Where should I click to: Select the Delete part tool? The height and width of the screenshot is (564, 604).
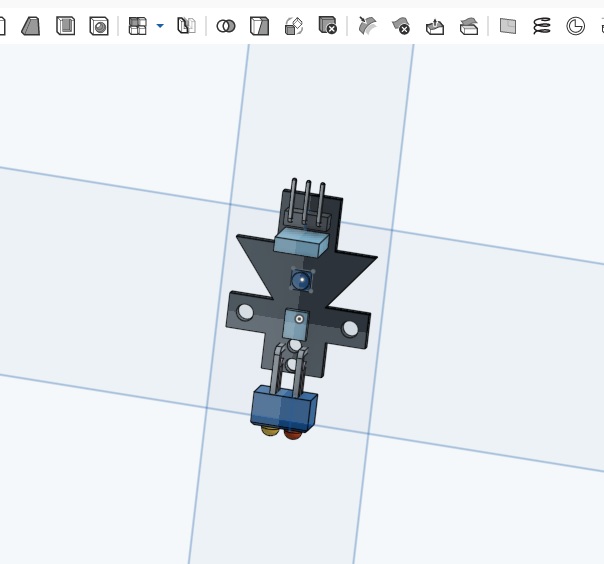(x=327, y=25)
